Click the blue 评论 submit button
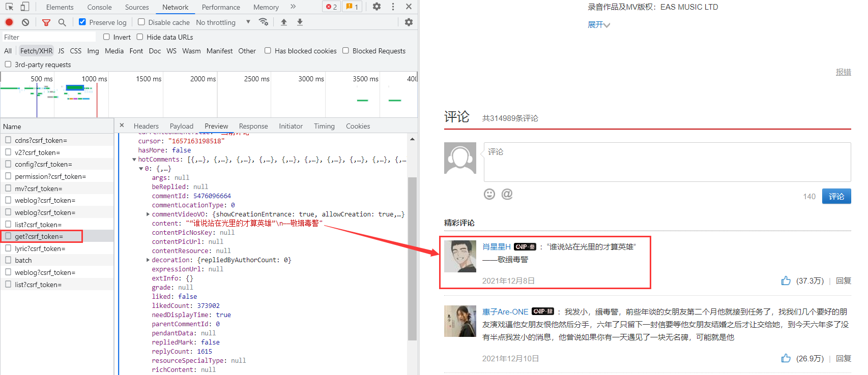 836,196
